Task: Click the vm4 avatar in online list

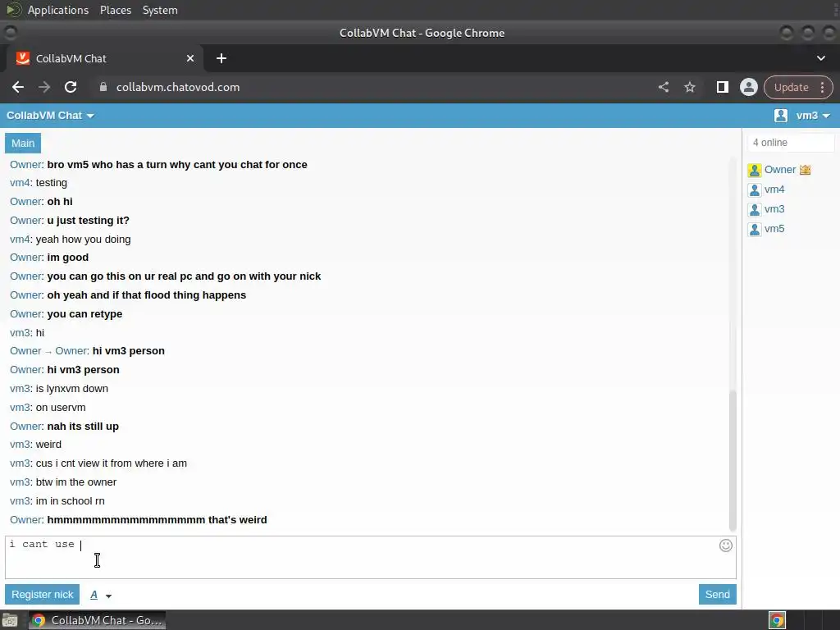Action: [x=755, y=190]
